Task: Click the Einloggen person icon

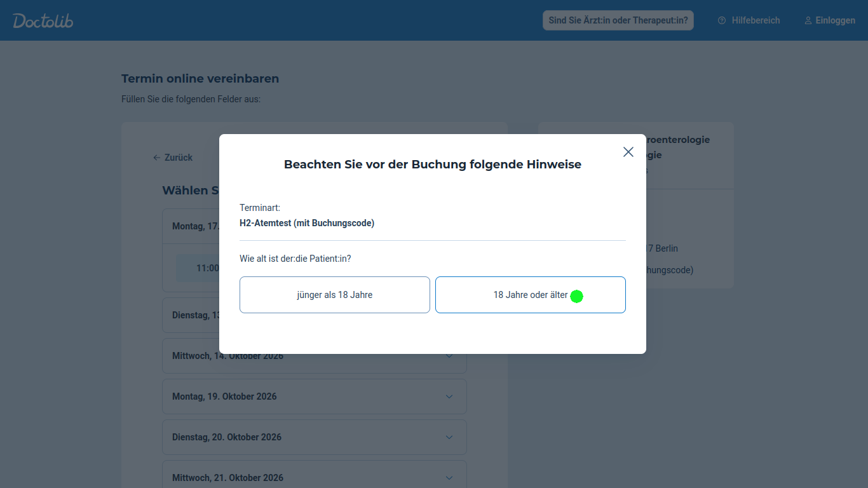Action: [x=808, y=20]
